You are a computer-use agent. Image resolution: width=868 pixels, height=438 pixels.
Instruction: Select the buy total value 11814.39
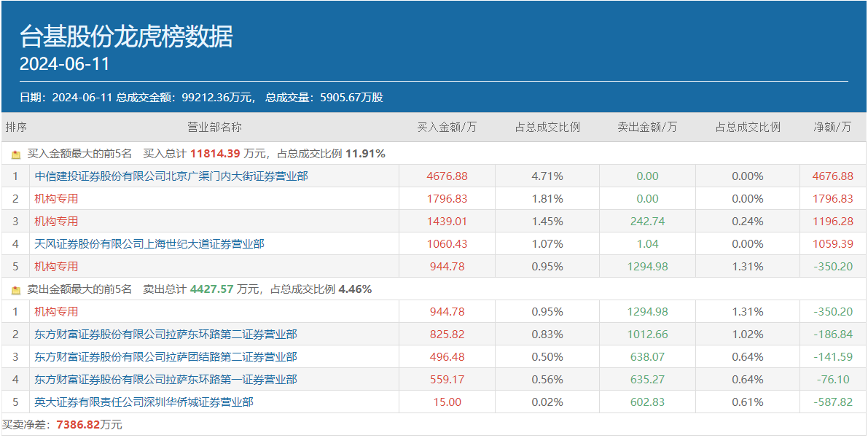[x=215, y=154]
